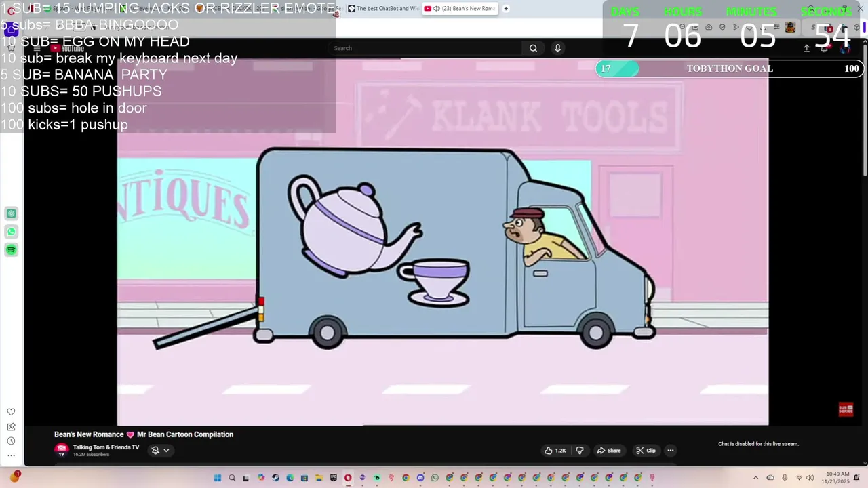Open the history clock icon in sidebar
This screenshot has height=488, width=868.
(11, 441)
